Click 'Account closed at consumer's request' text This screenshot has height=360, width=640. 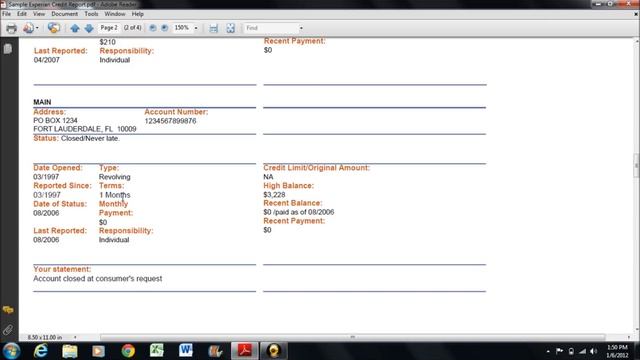(x=98, y=278)
